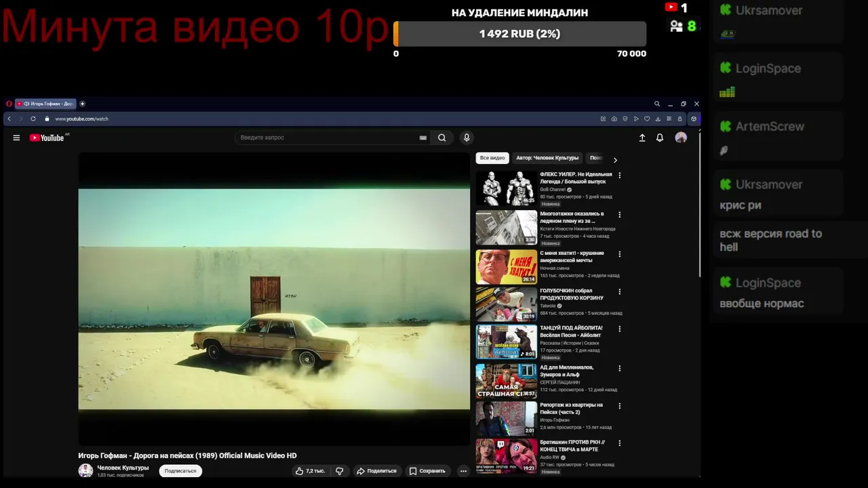The height and width of the screenshot is (488, 868).
Task: Open the Многоэтажки 3:30 thumbnail
Action: tap(506, 227)
